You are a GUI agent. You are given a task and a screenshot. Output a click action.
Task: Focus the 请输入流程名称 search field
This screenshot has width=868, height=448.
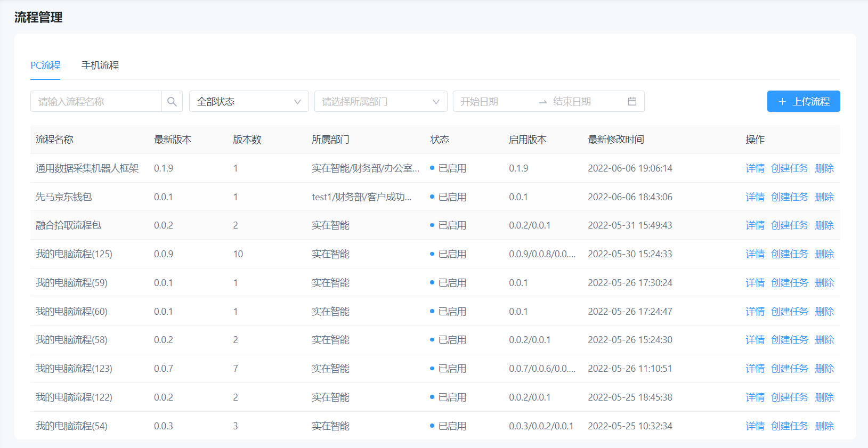[x=96, y=101]
